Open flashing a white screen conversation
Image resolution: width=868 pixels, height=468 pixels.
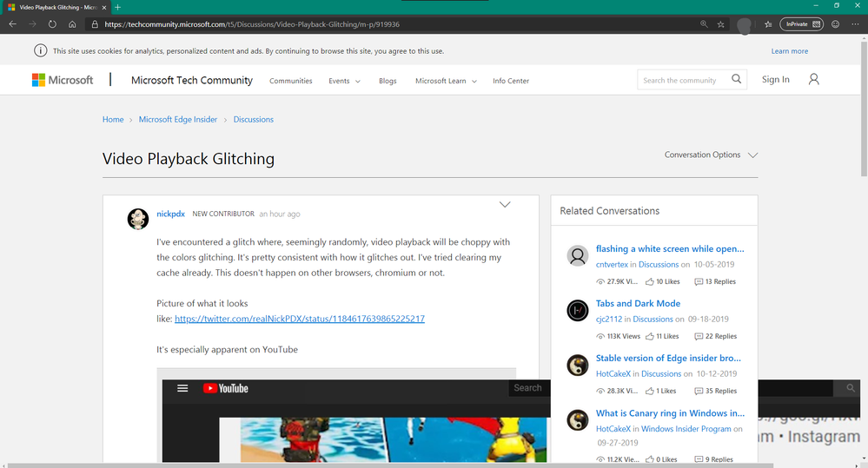(670, 249)
